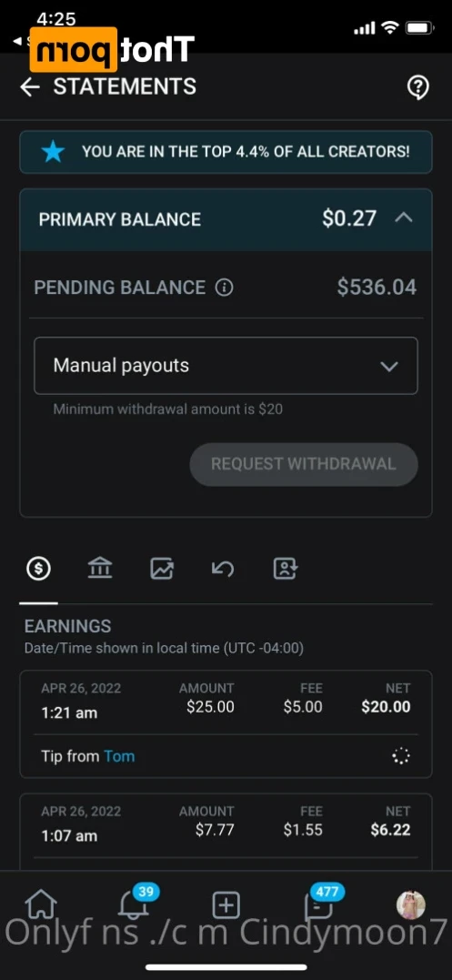The width and height of the screenshot is (452, 980).
Task: Tap the info icon next to Pending Balance
Action: tap(224, 288)
